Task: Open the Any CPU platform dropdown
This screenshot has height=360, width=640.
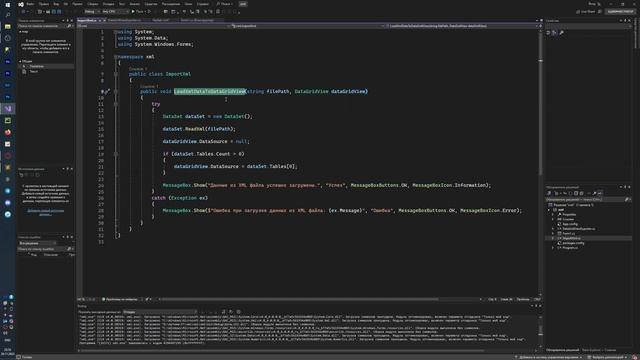Action: pos(115,11)
